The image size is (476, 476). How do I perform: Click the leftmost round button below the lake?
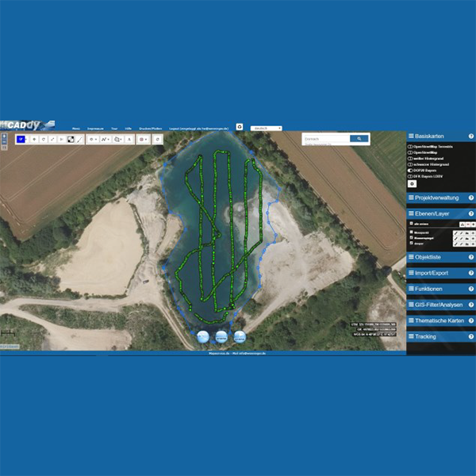tap(202, 337)
